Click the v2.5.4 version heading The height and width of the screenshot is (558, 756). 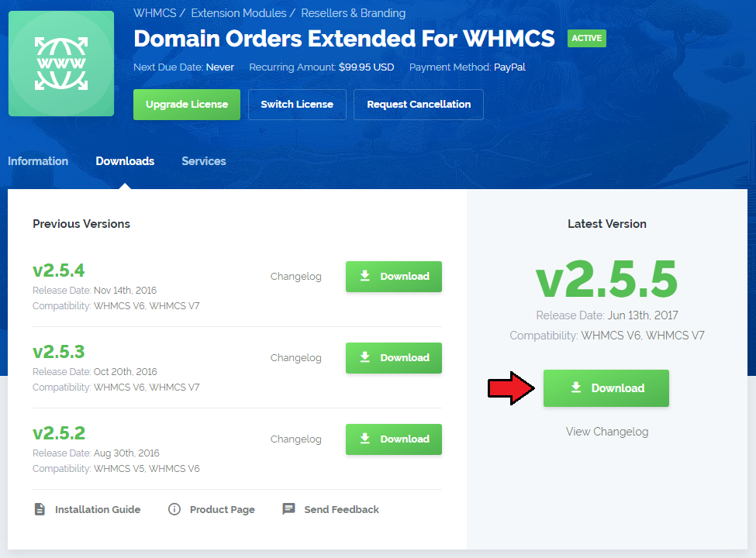pyautogui.click(x=59, y=270)
